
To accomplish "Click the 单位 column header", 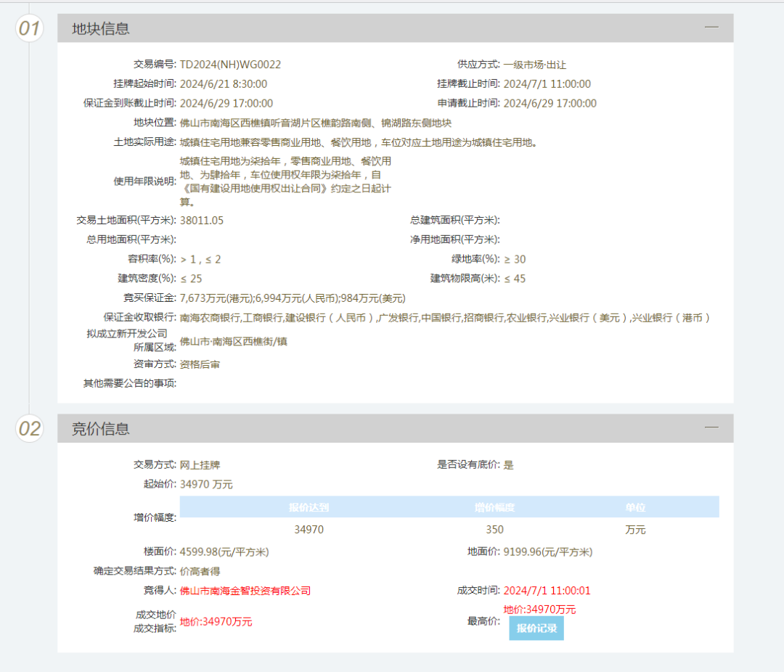I will pyautogui.click(x=635, y=507).
